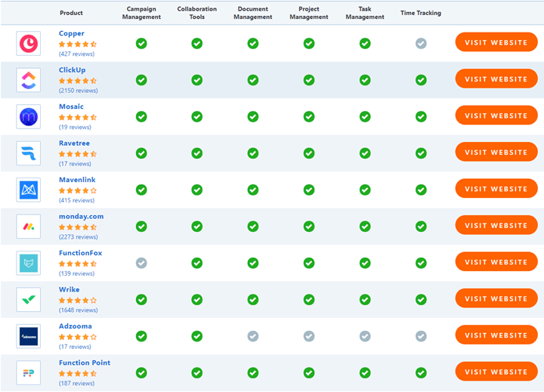Open the Mosaic logo thumbnail
The height and width of the screenshot is (392, 544).
29,116
